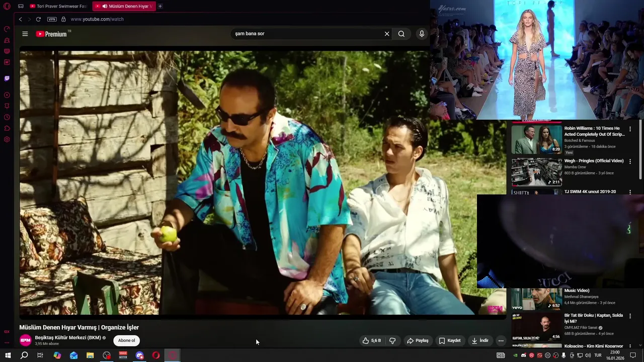Open Opera browser icon on taskbar

click(156, 355)
